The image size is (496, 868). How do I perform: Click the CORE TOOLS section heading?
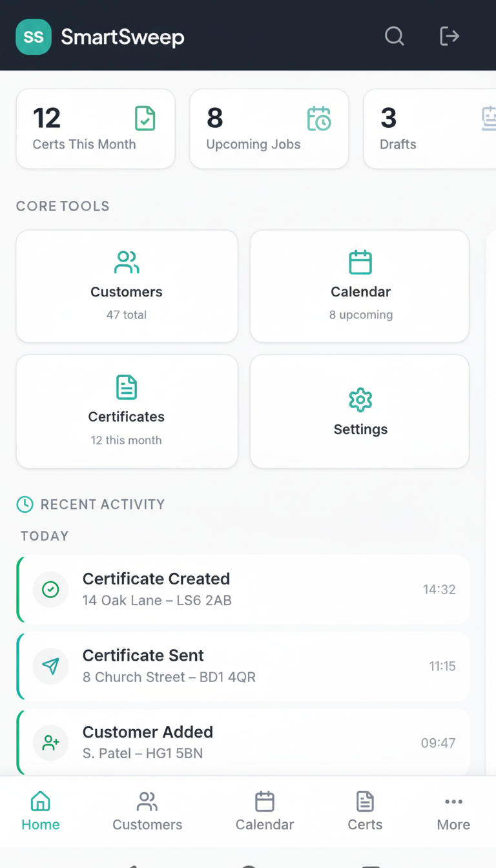pos(63,207)
